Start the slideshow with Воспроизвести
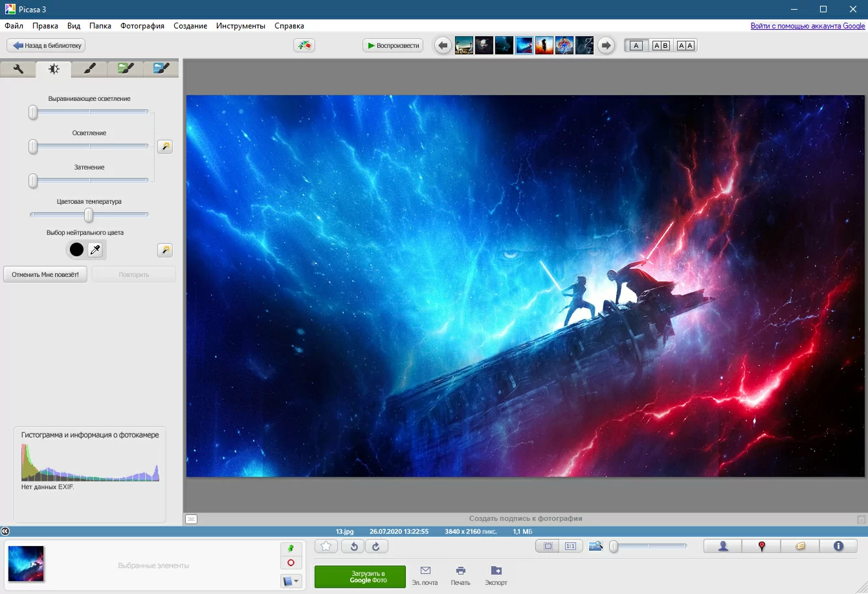Screen dimensions: 868x594 click(x=393, y=45)
